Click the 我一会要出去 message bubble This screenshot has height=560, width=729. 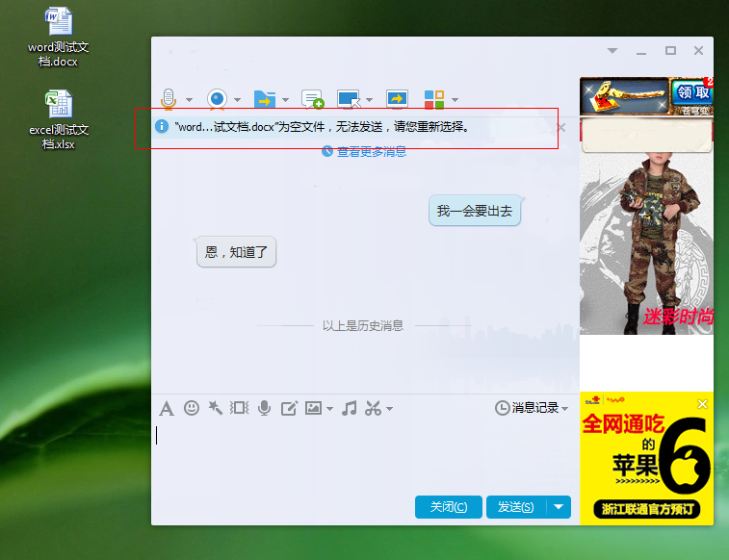coord(475,211)
